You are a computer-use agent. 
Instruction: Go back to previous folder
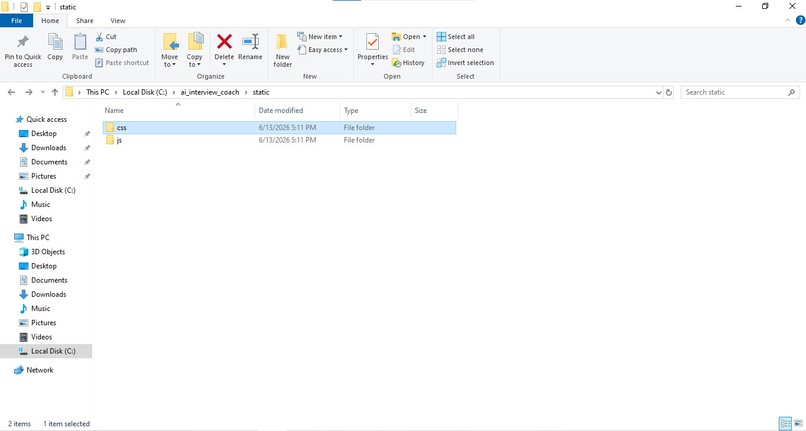[x=11, y=93]
